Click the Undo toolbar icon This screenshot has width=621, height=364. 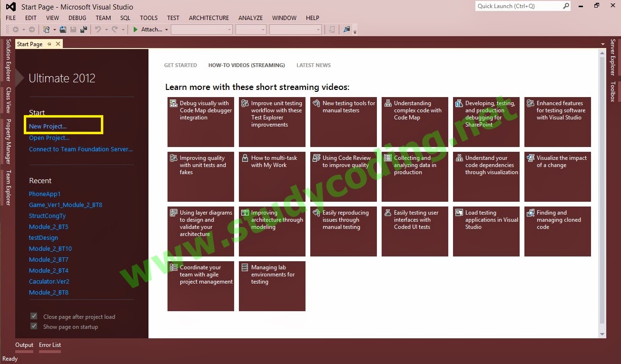[98, 30]
